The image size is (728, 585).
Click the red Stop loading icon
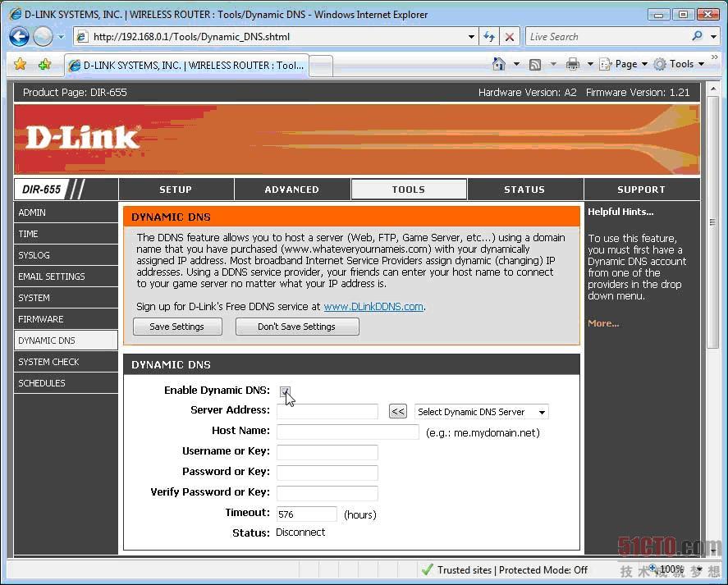pos(510,37)
